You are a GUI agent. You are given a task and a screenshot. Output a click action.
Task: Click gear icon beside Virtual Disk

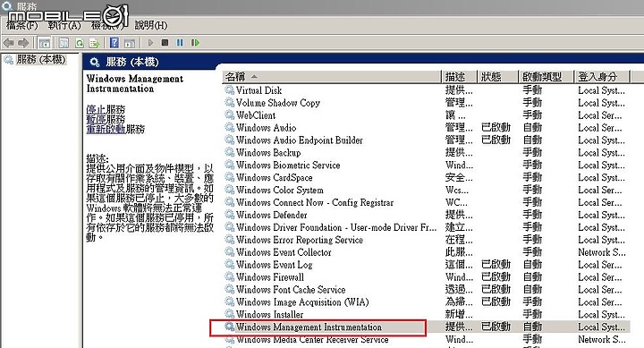(230, 90)
